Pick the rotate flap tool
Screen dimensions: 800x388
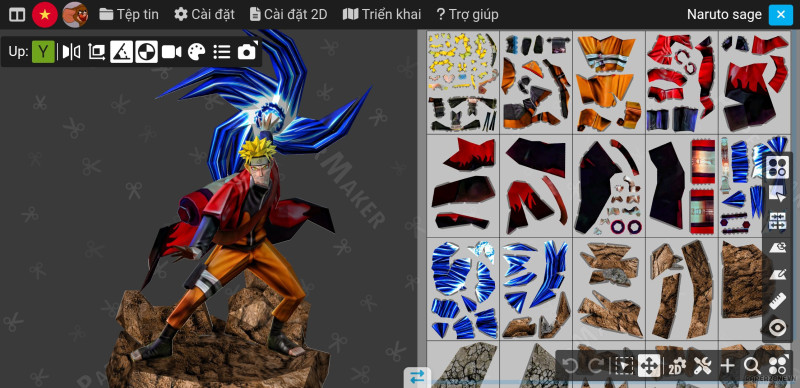pos(778,248)
